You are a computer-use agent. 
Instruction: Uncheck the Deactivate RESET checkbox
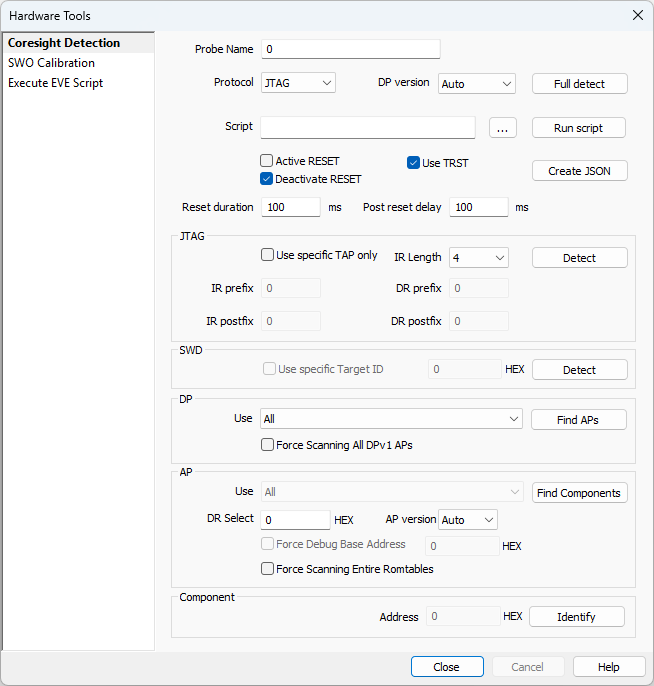tap(267, 179)
